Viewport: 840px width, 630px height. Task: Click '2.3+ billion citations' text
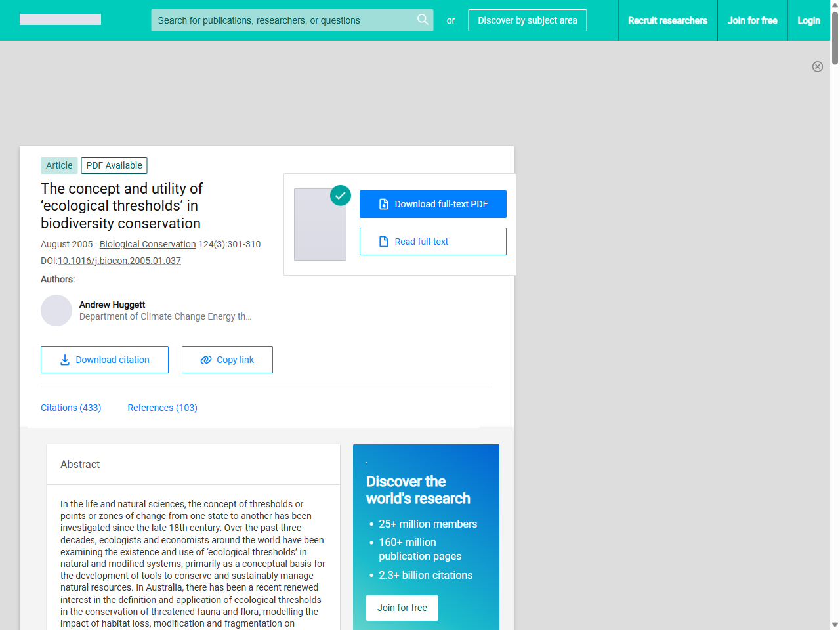point(425,575)
